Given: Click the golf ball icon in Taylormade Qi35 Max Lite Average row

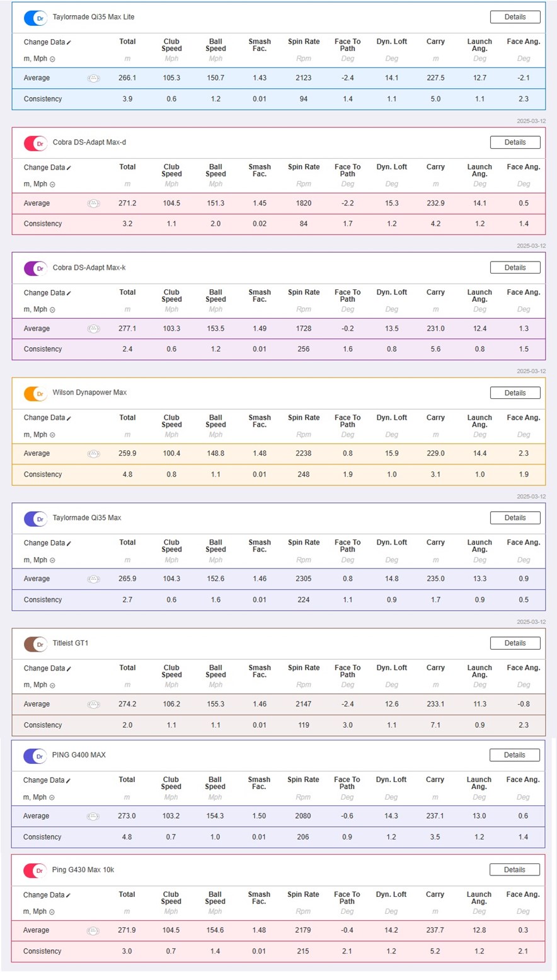Looking at the screenshot, I should (x=93, y=78).
